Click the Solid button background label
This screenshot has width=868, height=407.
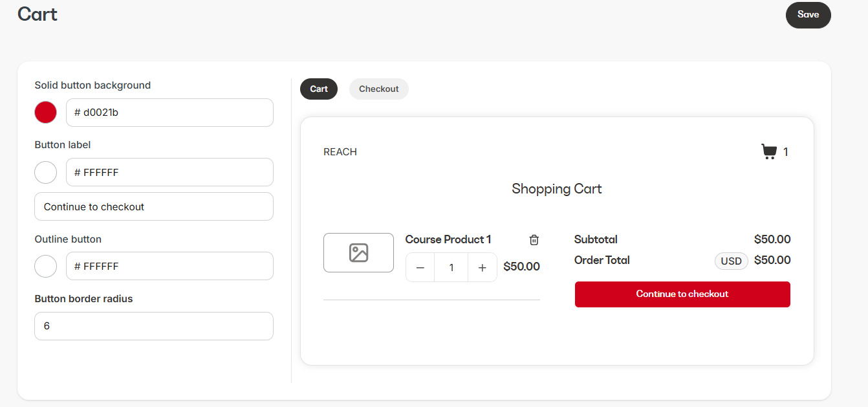pyautogui.click(x=92, y=85)
